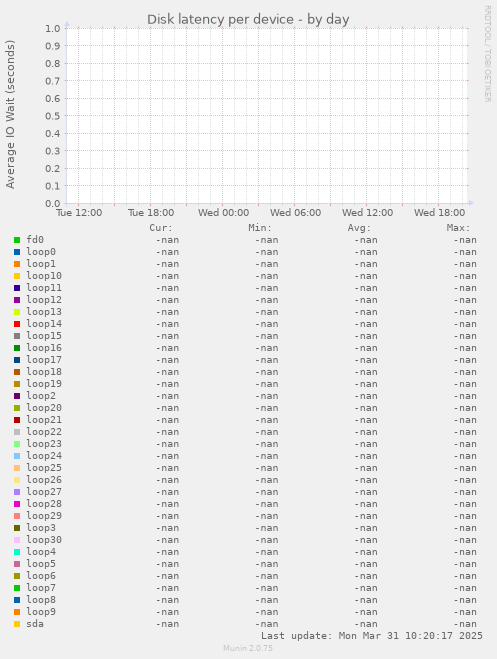This screenshot has width=497, height=659.
Task: Select the loop16 legend label
Action: pyautogui.click(x=44, y=348)
